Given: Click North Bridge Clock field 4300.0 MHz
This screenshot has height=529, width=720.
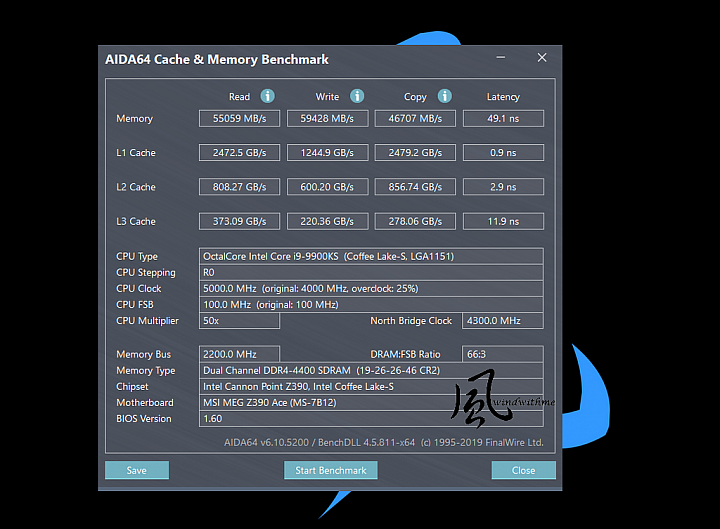Looking at the screenshot, I should click(503, 321).
